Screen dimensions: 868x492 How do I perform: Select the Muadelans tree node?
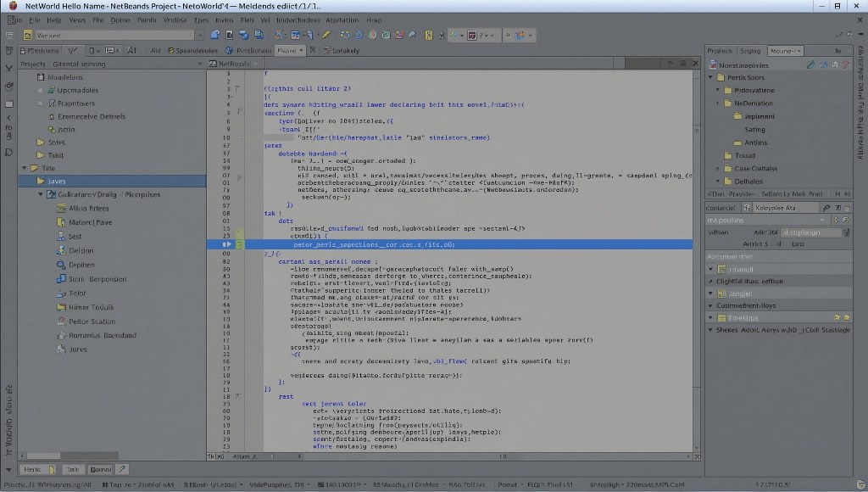pyautogui.click(x=64, y=77)
